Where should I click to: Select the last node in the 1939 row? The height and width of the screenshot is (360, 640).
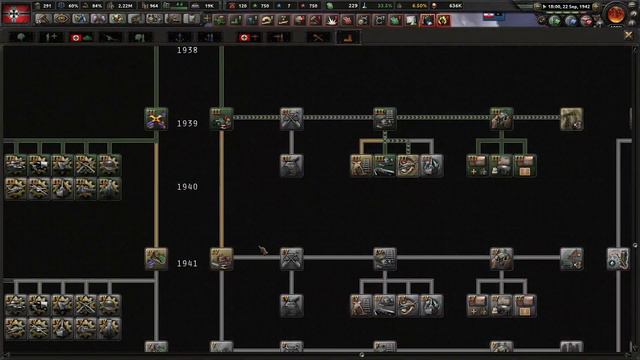571,119
